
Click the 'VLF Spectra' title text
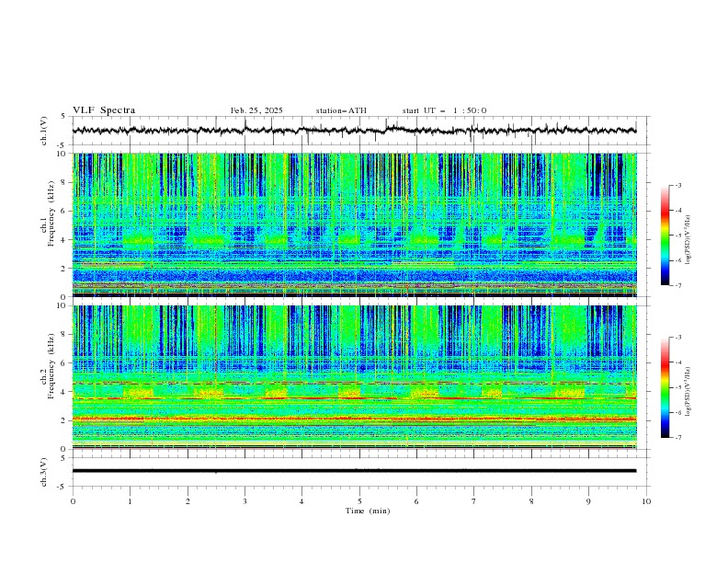[104, 110]
